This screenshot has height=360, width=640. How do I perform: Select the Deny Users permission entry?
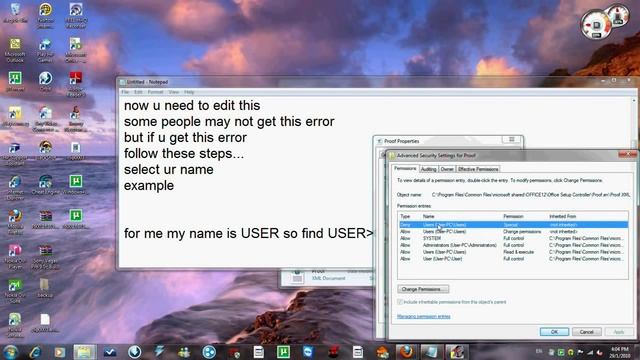513,225
